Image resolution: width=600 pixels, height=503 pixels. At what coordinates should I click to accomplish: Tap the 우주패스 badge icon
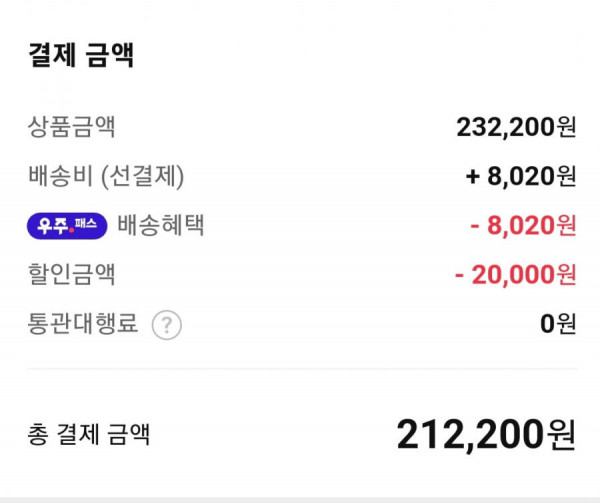coord(67,226)
